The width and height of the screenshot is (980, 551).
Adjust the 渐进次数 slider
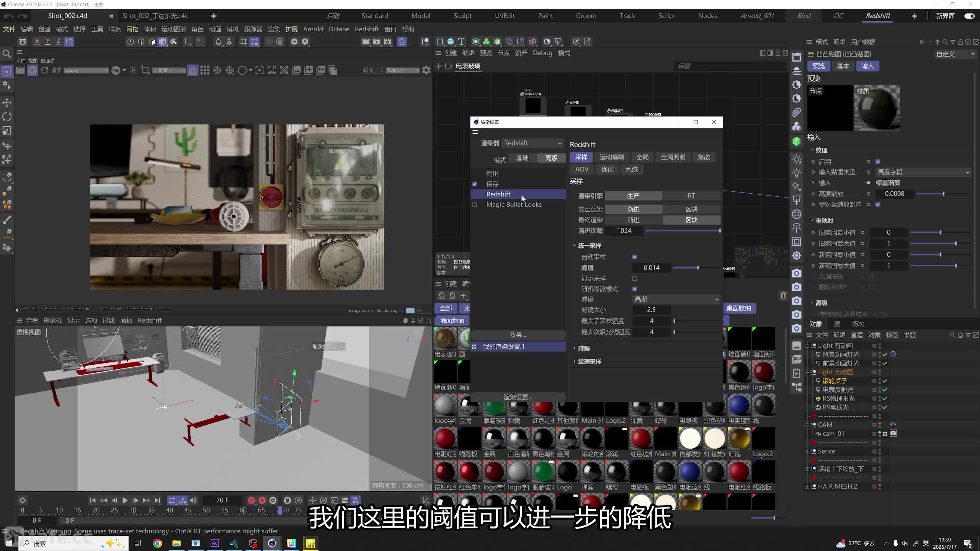click(683, 231)
